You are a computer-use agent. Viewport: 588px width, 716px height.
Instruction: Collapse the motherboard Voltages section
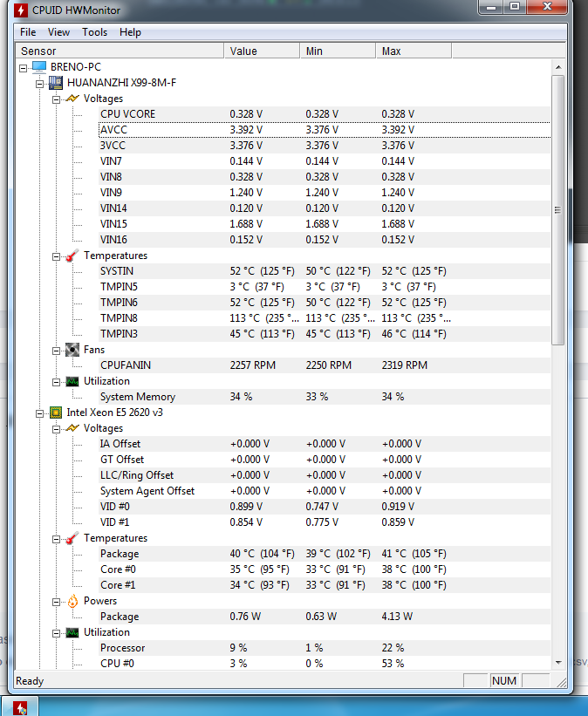(56, 99)
